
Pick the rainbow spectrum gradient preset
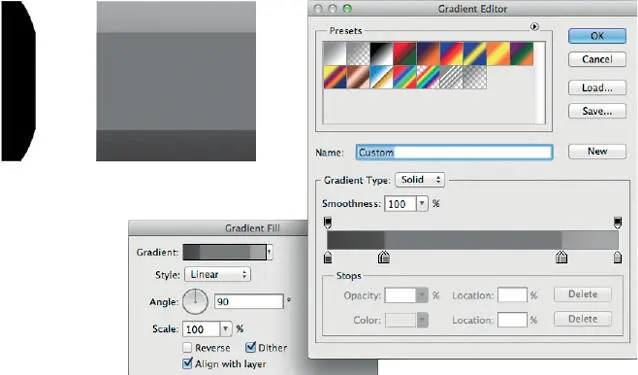coord(404,77)
